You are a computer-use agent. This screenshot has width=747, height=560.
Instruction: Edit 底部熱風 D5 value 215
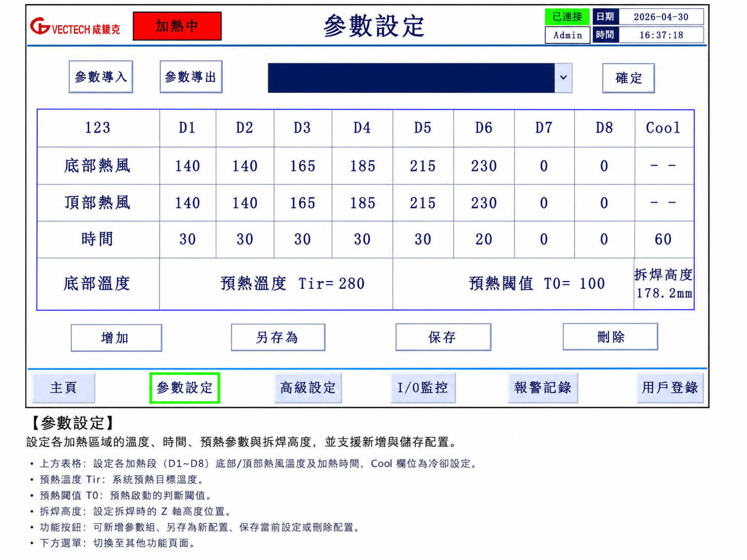pos(423,166)
